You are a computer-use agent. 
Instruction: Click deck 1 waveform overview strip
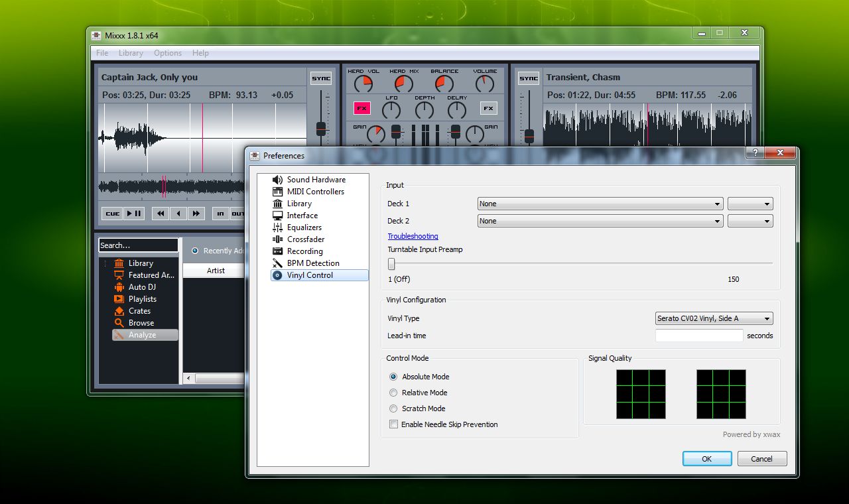point(171,186)
